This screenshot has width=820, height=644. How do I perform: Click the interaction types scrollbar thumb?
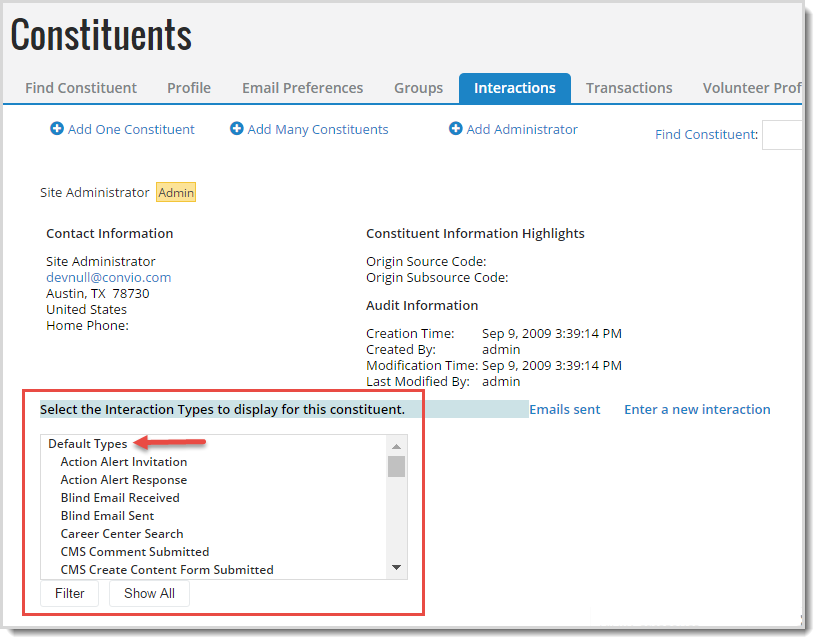point(397,467)
